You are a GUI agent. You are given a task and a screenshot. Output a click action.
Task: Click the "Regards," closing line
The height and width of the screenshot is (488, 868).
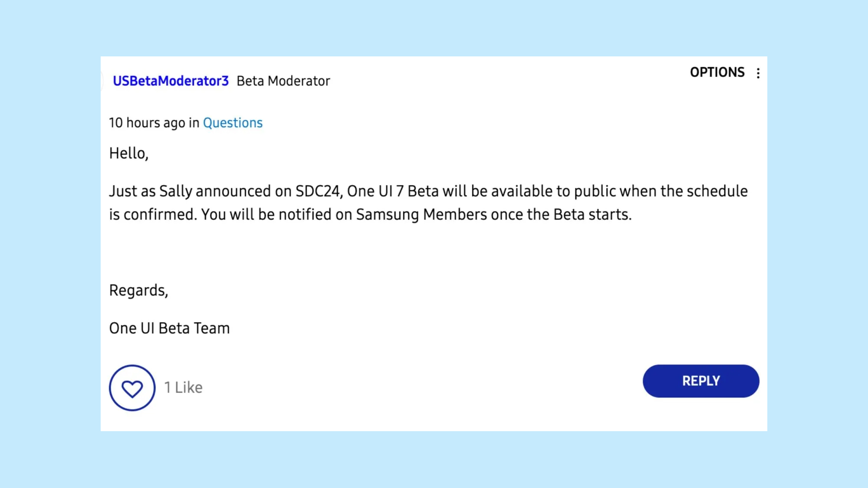(138, 290)
